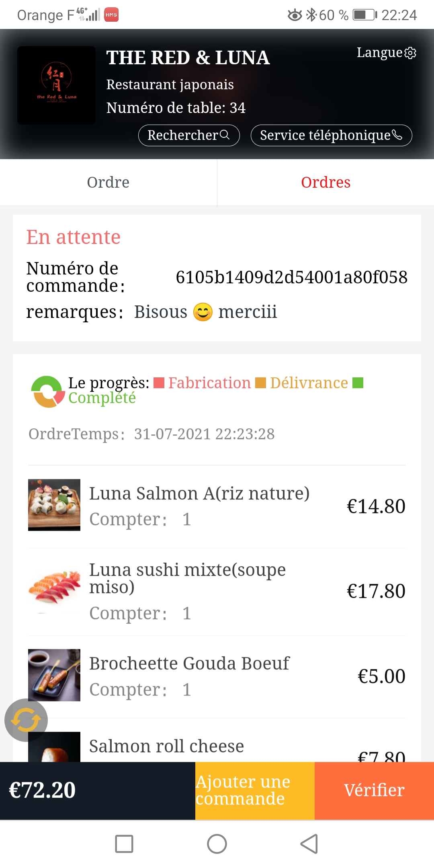Tap The Red & Luna restaurant logo
Image resolution: width=434 pixels, height=868 pixels.
[57, 85]
